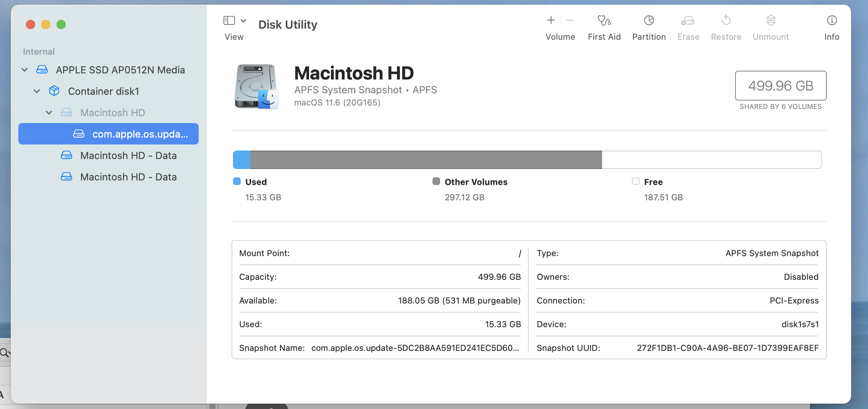Click the Available: label
The height and width of the screenshot is (409, 868).
pyautogui.click(x=258, y=300)
